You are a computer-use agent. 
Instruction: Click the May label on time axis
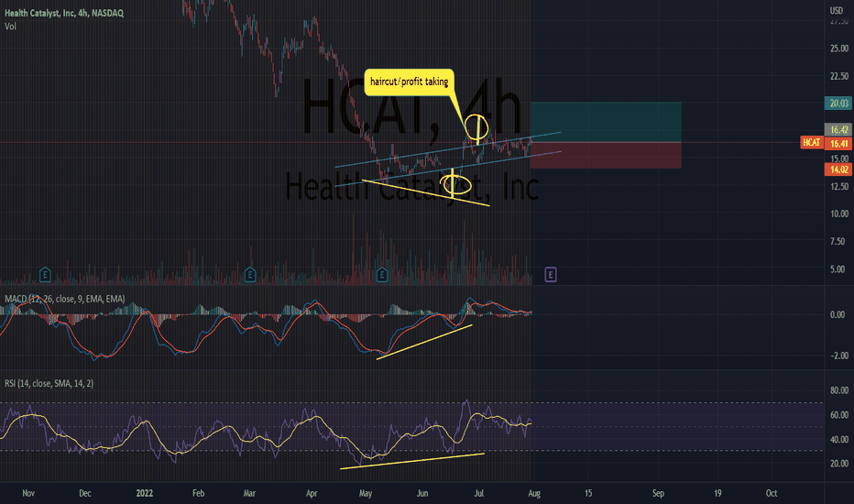[x=366, y=493]
